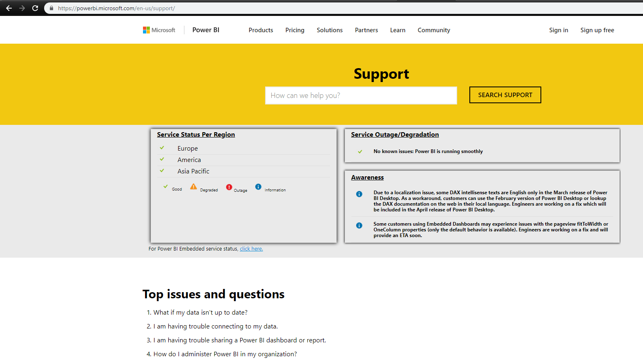Click the Service Status Per Region heading

click(196, 135)
